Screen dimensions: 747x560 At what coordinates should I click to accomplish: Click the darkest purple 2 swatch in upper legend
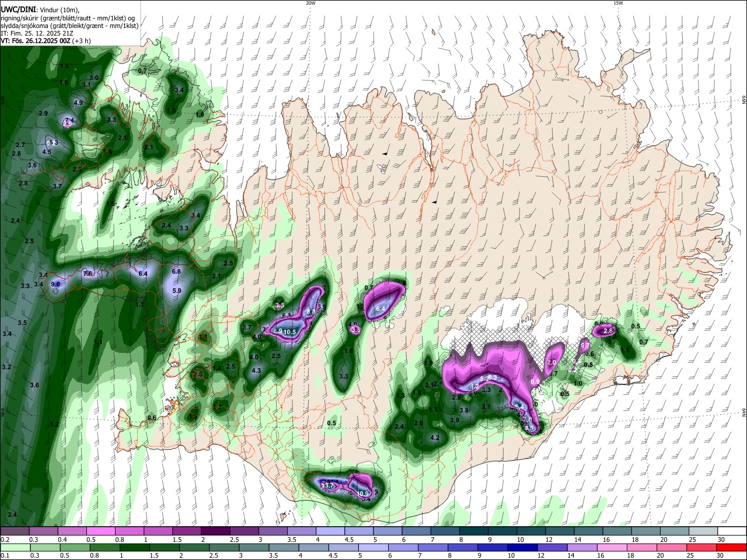(215, 531)
